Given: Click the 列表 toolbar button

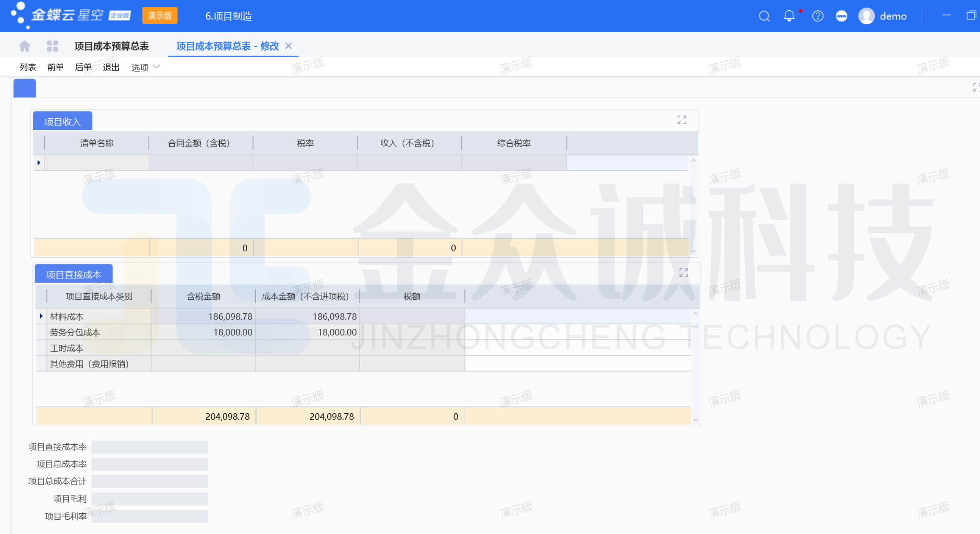Looking at the screenshot, I should pos(27,67).
